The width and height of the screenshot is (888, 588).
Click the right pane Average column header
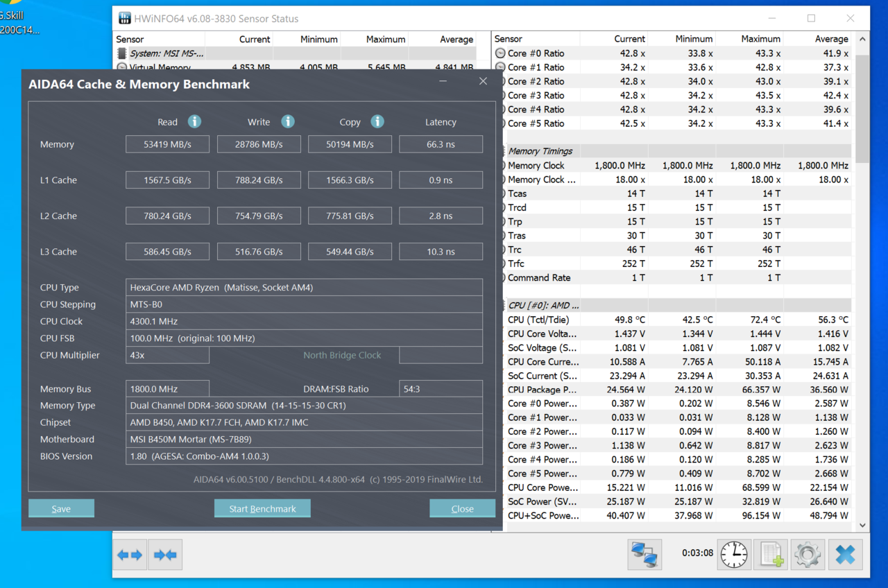pyautogui.click(x=819, y=39)
